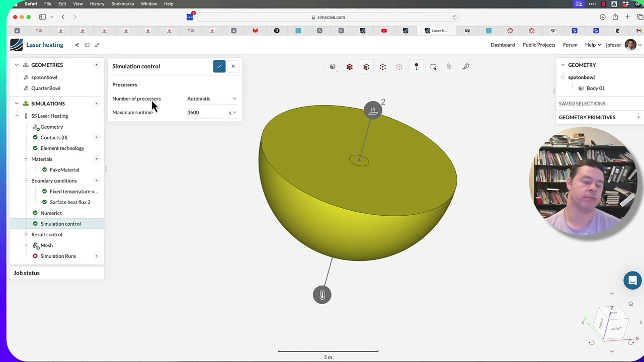Add a material with the plus icon
Screen dimensions: 644x362
click(96, 159)
